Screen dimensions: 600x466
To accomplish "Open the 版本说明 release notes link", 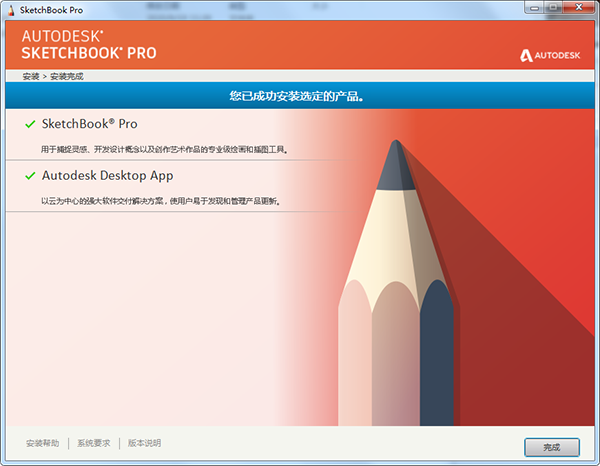I will (x=144, y=443).
